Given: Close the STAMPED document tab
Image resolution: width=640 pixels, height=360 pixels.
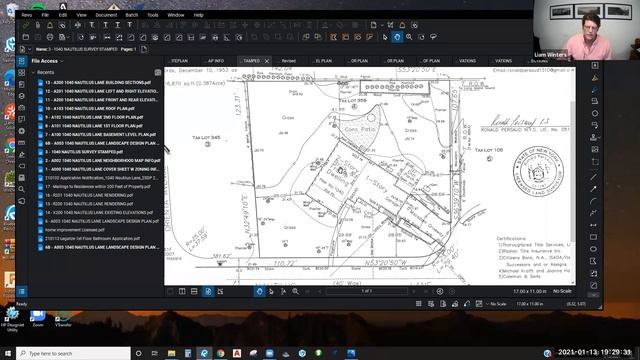Looking at the screenshot, I should [x=267, y=61].
